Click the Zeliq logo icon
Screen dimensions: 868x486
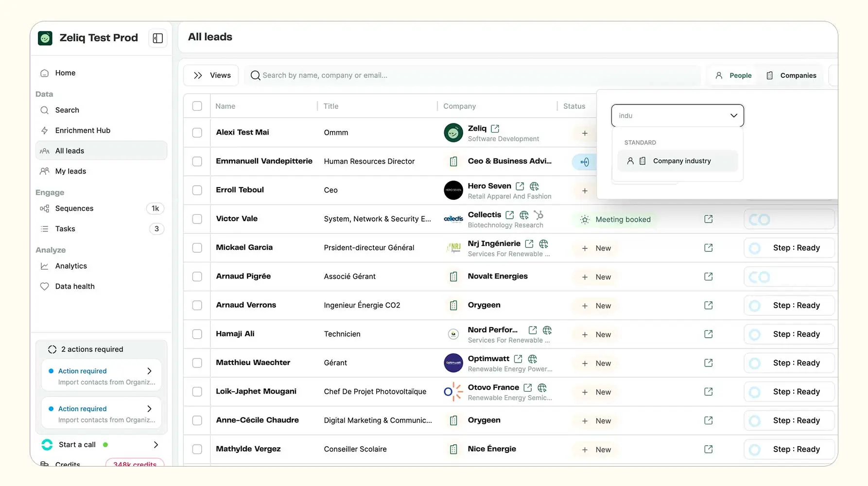point(45,38)
